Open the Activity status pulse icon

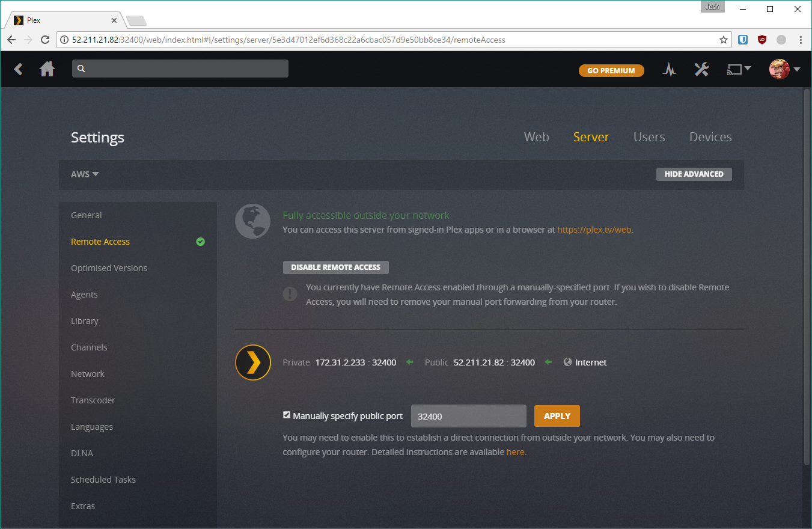(670, 70)
